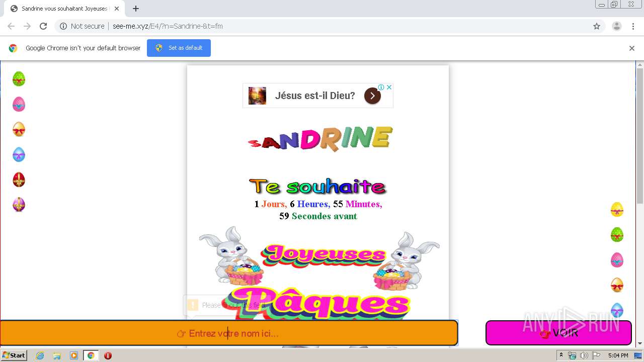Click the green Easter egg at left
This screenshot has width=644, height=362.
click(19, 79)
